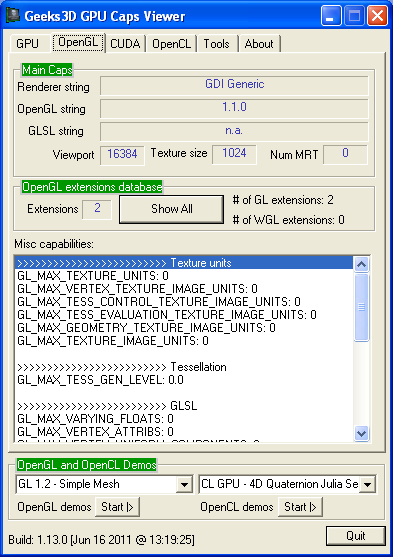Select the GL_MAX_VARYING_FLOATS: 0 row
Image resolution: width=393 pixels, height=557 pixels.
click(184, 419)
